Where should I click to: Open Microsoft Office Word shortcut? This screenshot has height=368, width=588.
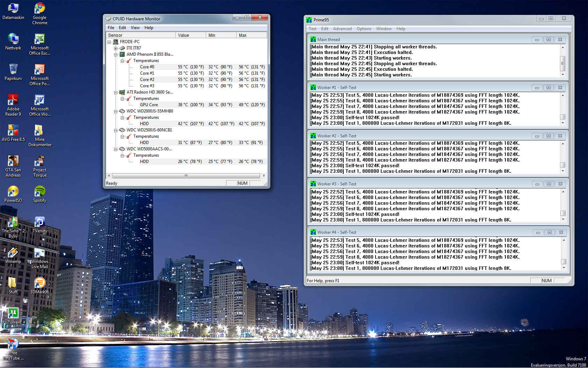pos(40,105)
